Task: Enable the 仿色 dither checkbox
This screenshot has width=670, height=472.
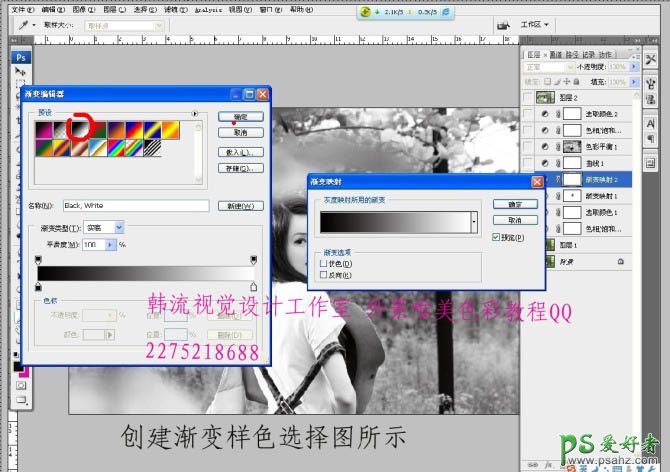Action: click(322, 264)
